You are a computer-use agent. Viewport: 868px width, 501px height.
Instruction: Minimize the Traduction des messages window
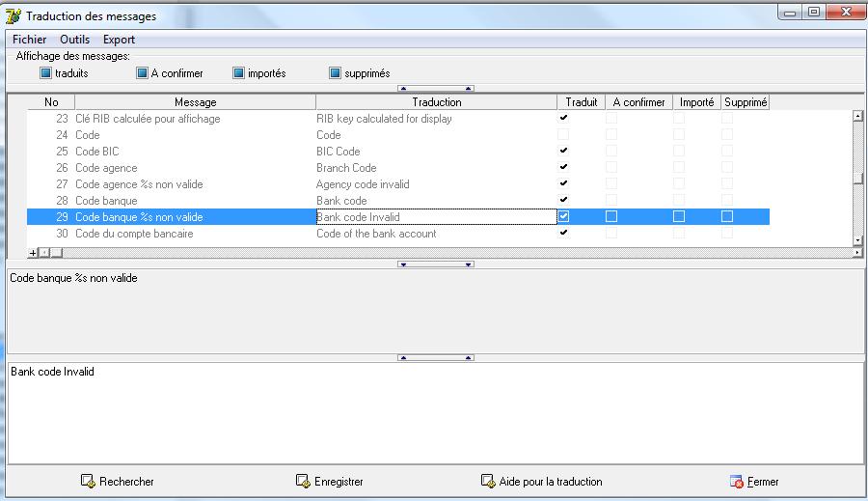pos(790,12)
